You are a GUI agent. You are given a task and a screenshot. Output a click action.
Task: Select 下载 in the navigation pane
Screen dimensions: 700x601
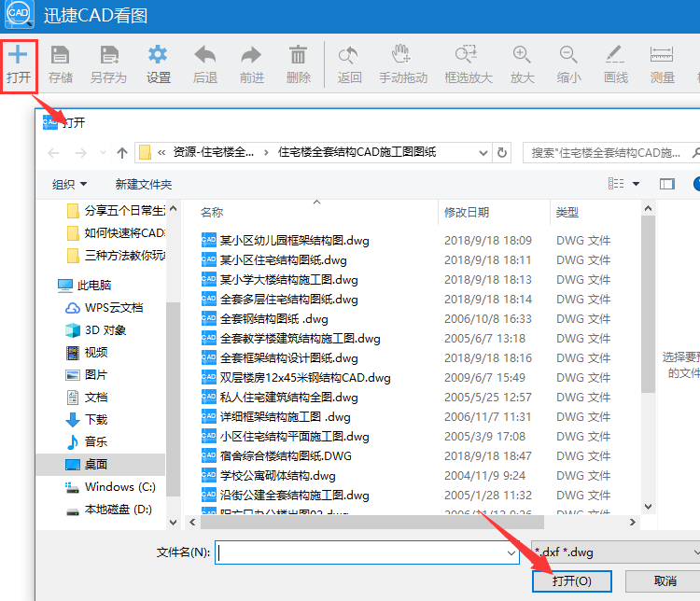coord(87,419)
